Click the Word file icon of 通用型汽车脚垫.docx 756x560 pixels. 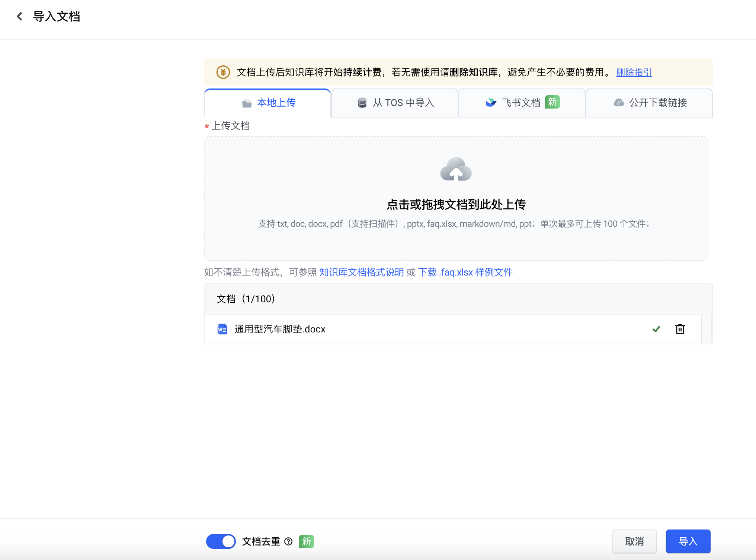(222, 329)
